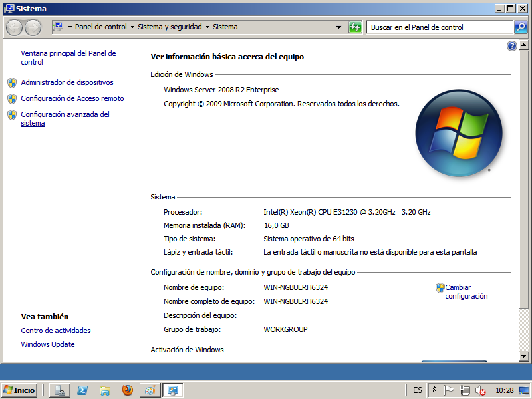Open Configuración avanzada del sistema link
532x399 pixels.
(66, 119)
